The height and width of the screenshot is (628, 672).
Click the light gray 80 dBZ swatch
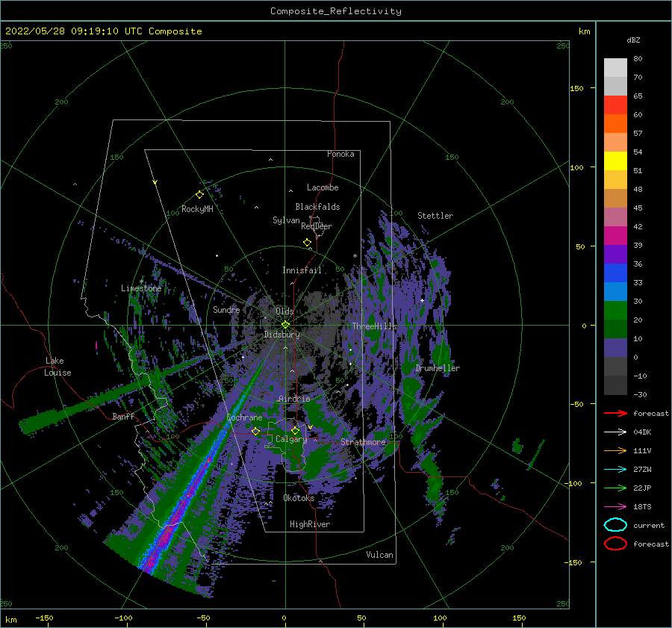615,68
